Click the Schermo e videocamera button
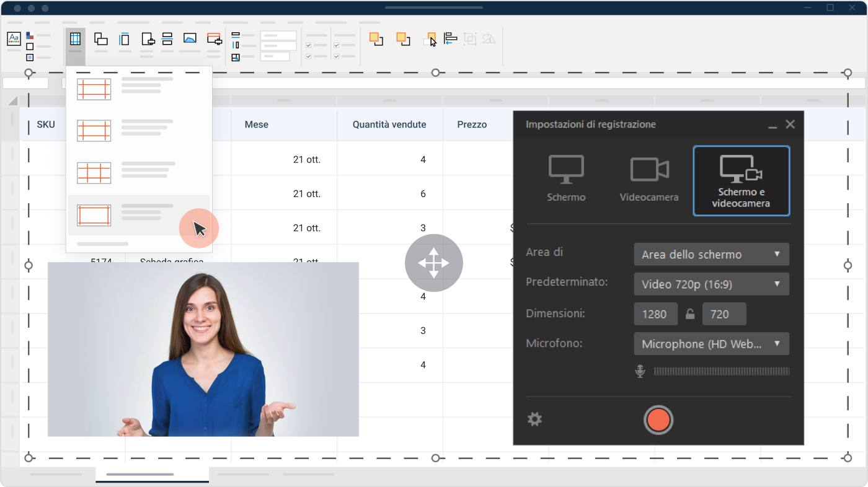Image resolution: width=868 pixels, height=487 pixels. (x=741, y=180)
